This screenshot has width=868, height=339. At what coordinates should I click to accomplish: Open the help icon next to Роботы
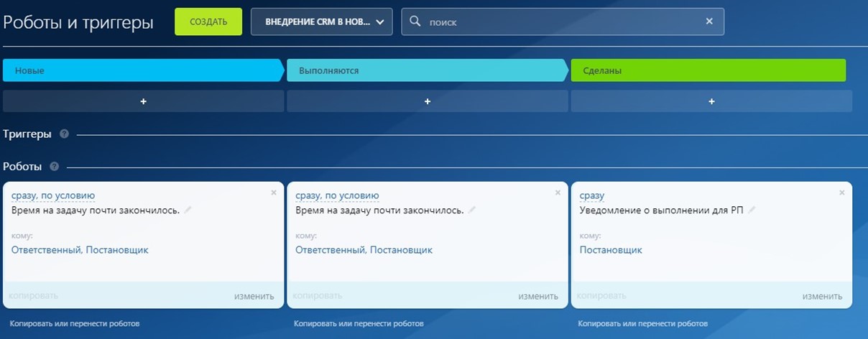tap(55, 167)
